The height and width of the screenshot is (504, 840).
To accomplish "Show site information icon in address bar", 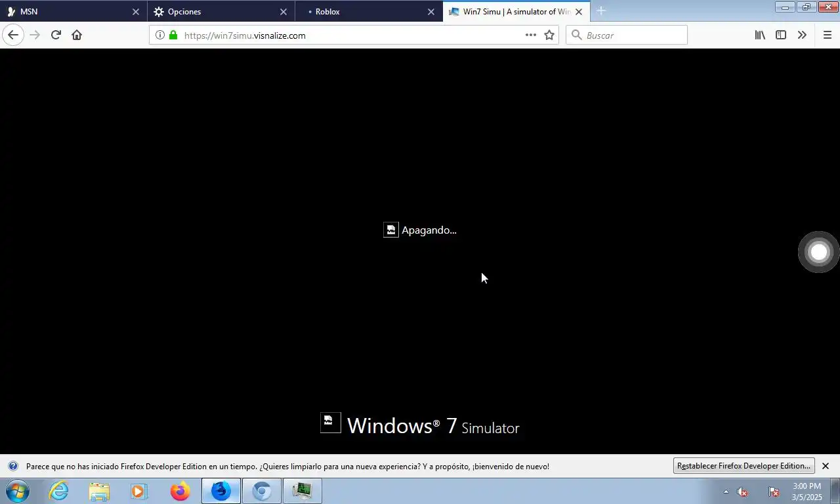I will pyautogui.click(x=159, y=35).
